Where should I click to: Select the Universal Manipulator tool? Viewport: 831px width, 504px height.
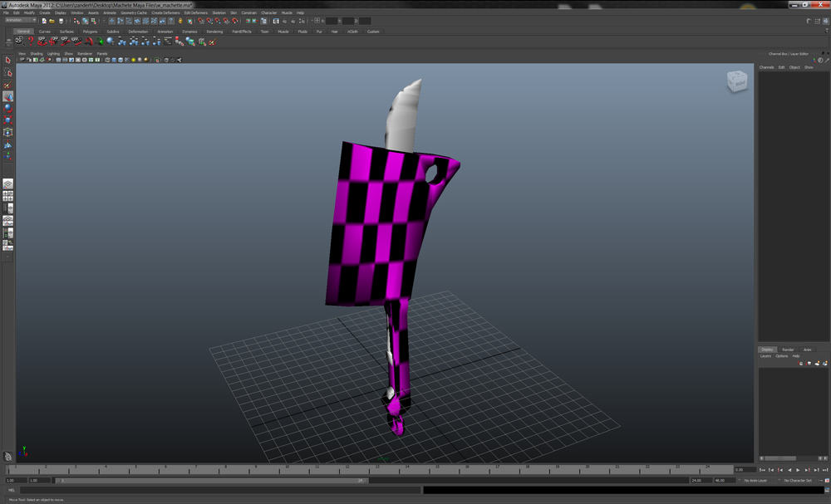click(x=8, y=132)
